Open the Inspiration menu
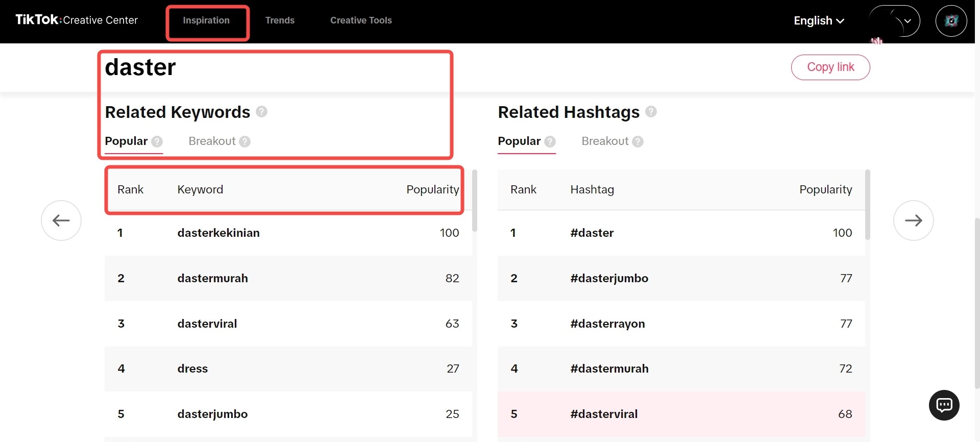The height and width of the screenshot is (442, 980). tap(206, 20)
